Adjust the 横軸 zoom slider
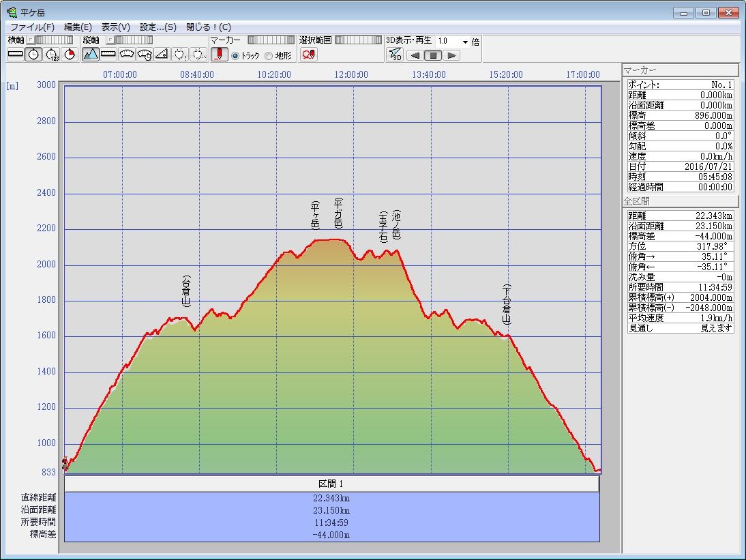 coord(55,40)
